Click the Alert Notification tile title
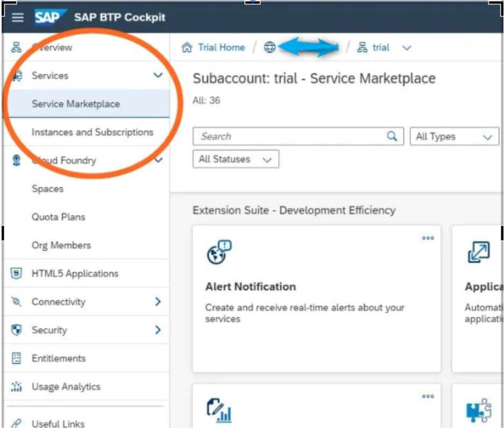504x428 pixels. click(251, 286)
